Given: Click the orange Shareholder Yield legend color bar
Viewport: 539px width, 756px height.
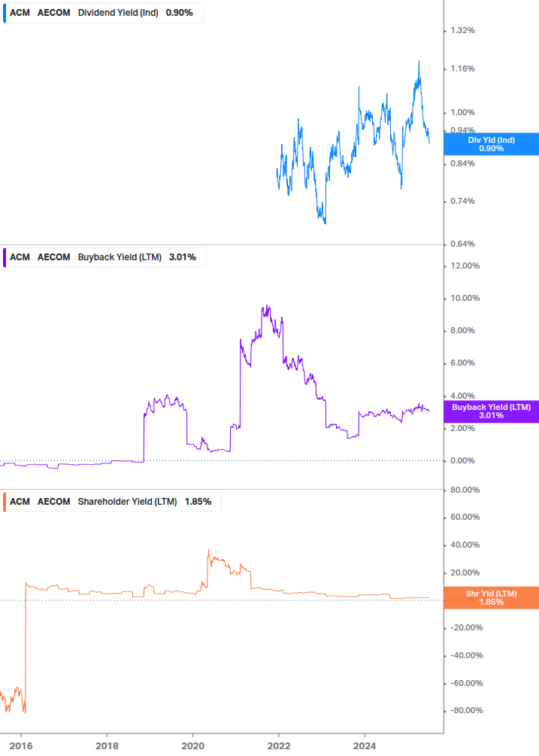Looking at the screenshot, I should click(5, 502).
